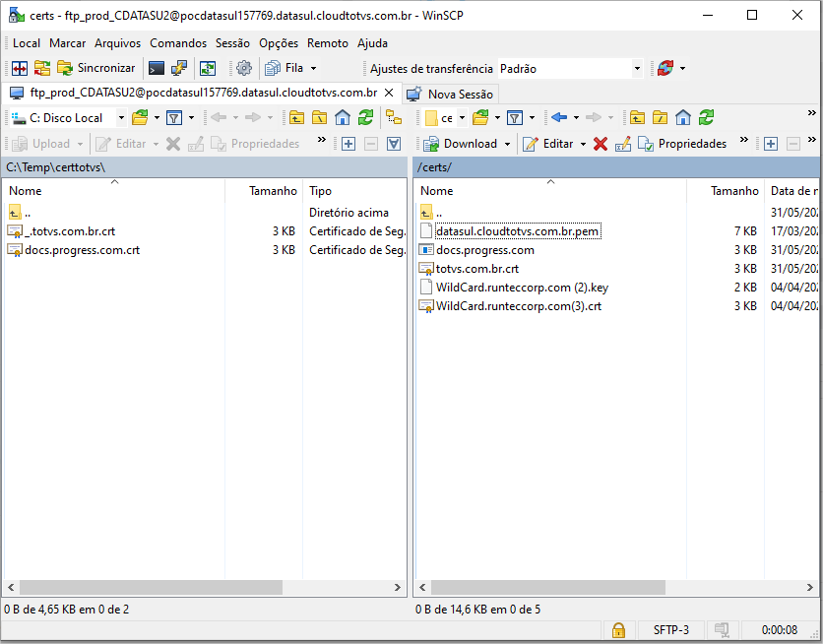Open session in PuTTY icon
The width and height of the screenshot is (823, 644).
tap(179, 68)
